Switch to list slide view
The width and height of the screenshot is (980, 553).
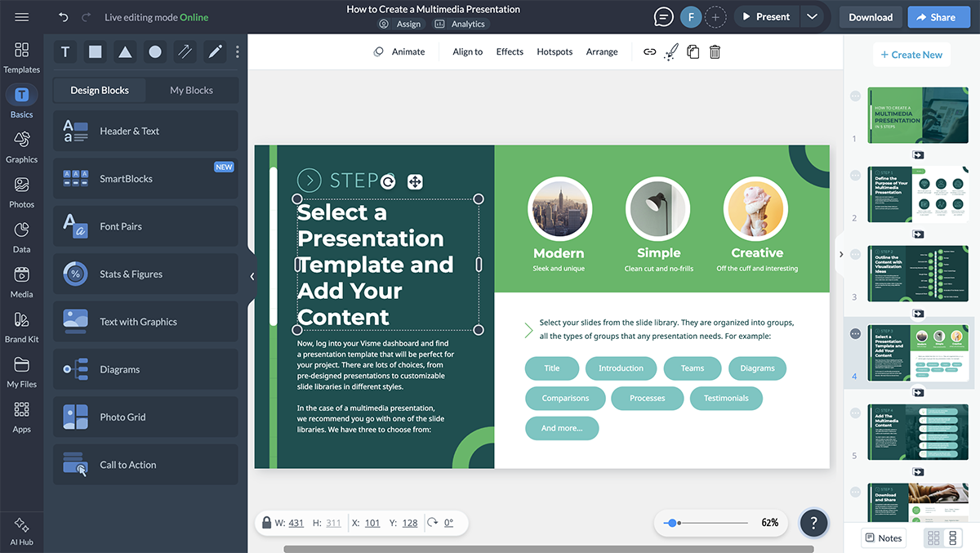point(952,537)
